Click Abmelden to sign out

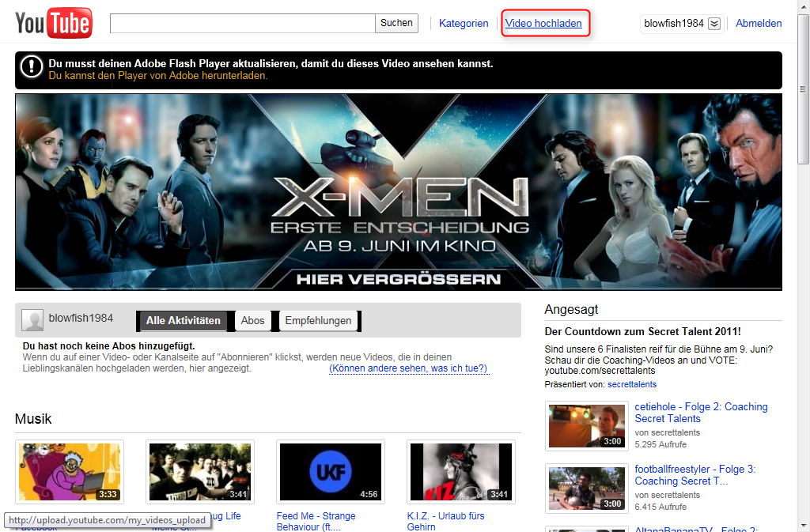(759, 24)
